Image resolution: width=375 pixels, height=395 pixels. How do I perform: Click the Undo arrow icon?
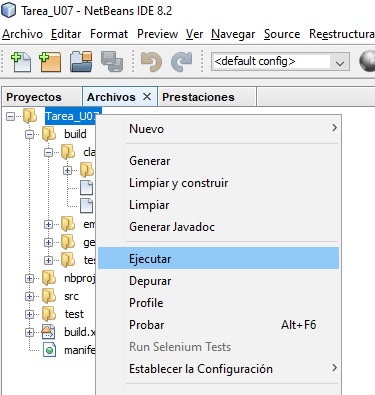[151, 61]
